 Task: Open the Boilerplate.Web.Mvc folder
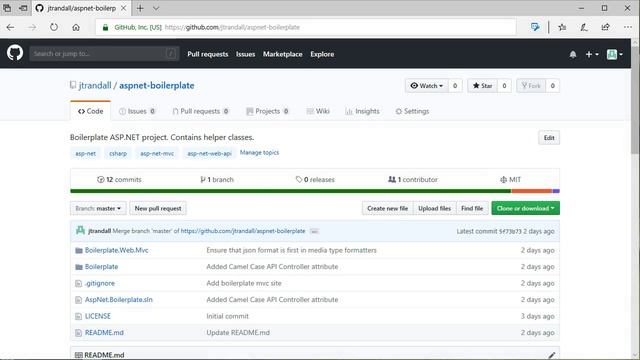[x=116, y=250]
